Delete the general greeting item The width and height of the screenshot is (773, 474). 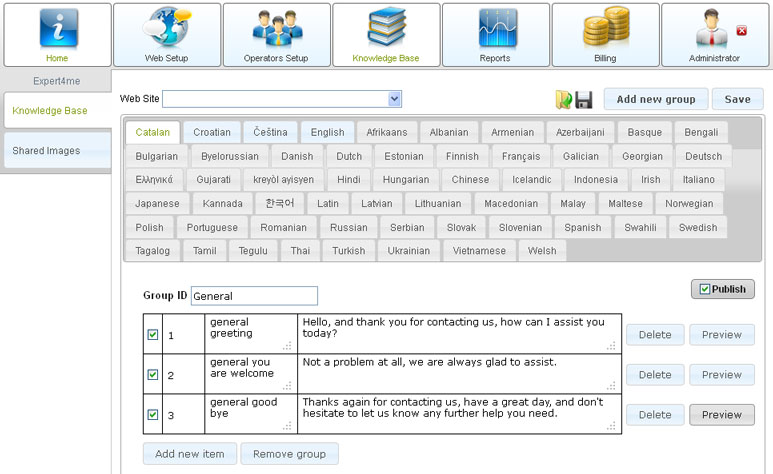tap(655, 334)
